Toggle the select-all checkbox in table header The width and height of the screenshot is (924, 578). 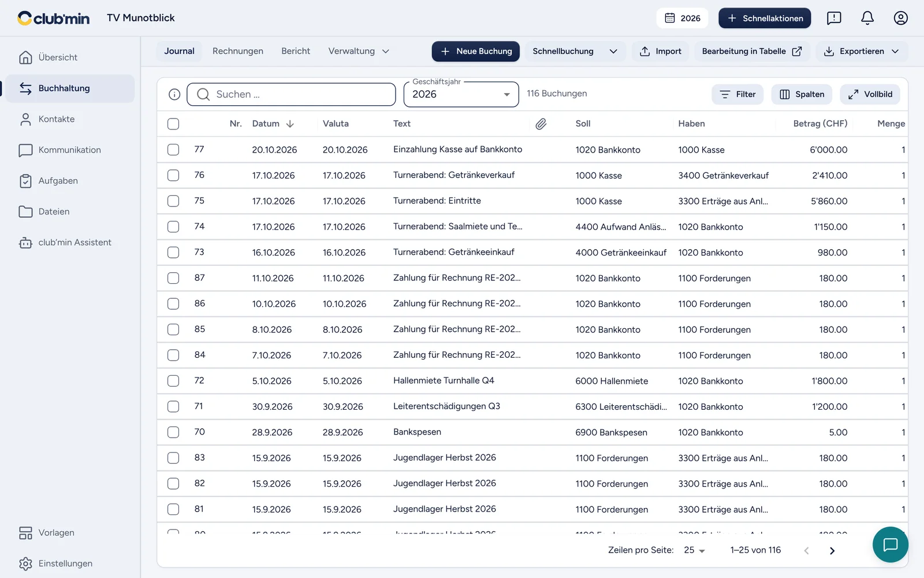tap(173, 124)
